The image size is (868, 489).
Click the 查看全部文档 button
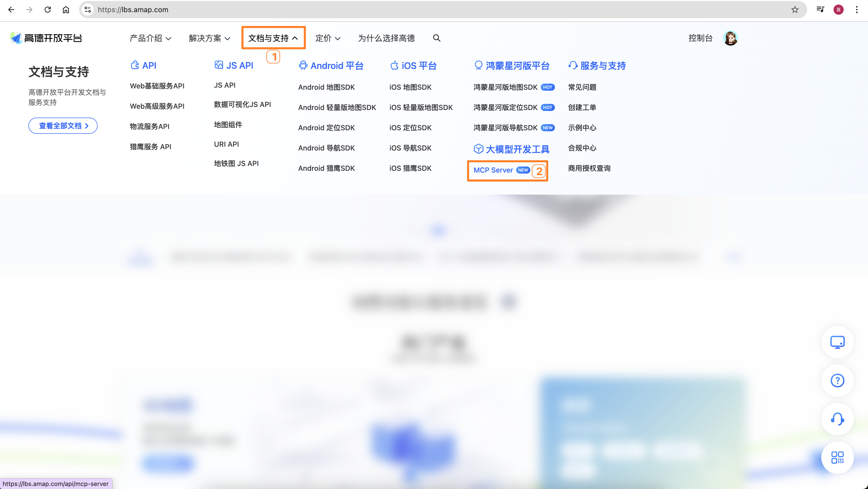click(x=63, y=126)
